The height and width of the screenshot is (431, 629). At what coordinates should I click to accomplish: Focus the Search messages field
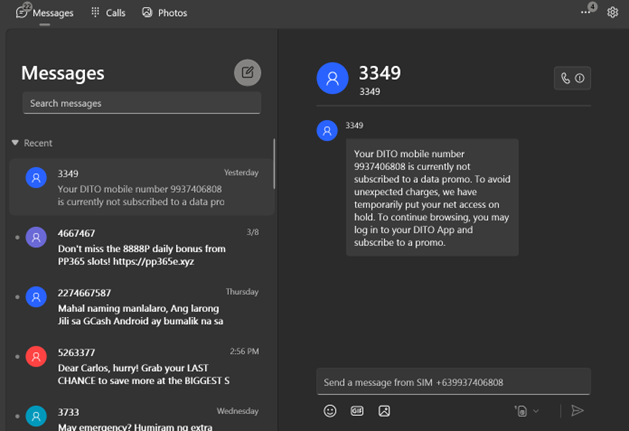point(142,103)
